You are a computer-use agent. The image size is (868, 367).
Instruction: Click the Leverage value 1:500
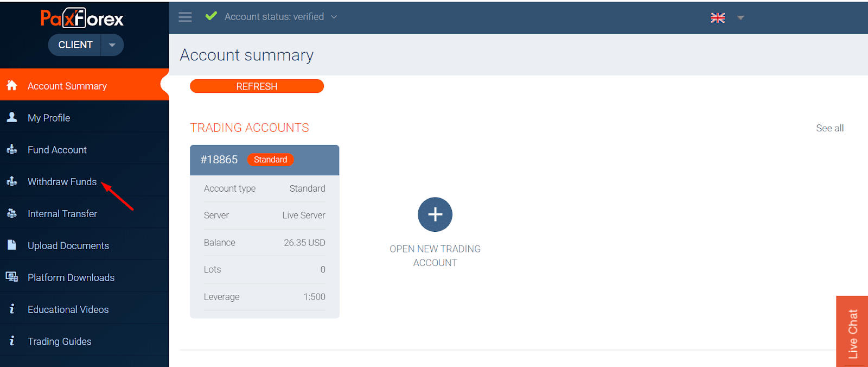tap(314, 297)
